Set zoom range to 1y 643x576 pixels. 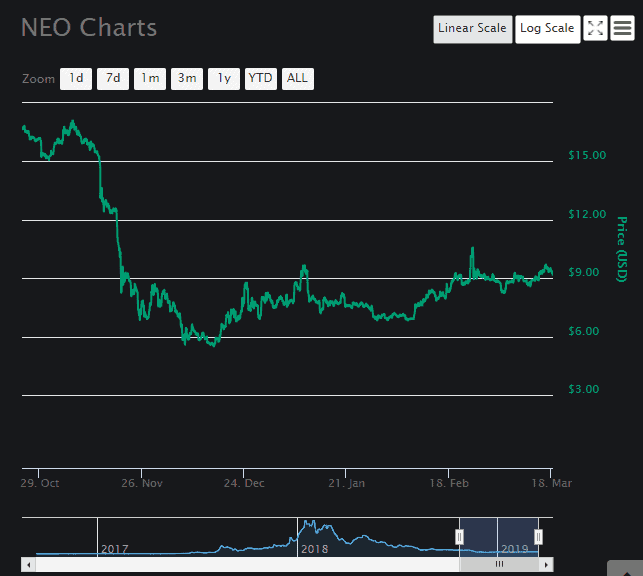(x=223, y=79)
